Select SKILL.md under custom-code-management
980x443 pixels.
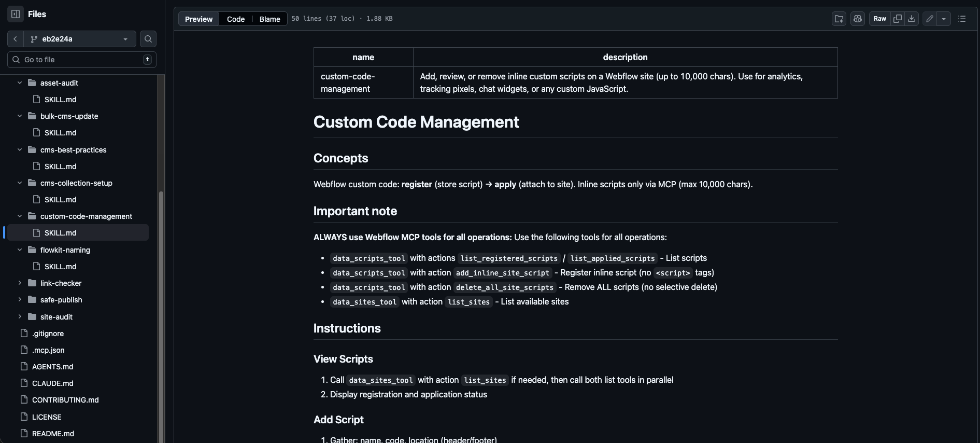click(x=78, y=233)
